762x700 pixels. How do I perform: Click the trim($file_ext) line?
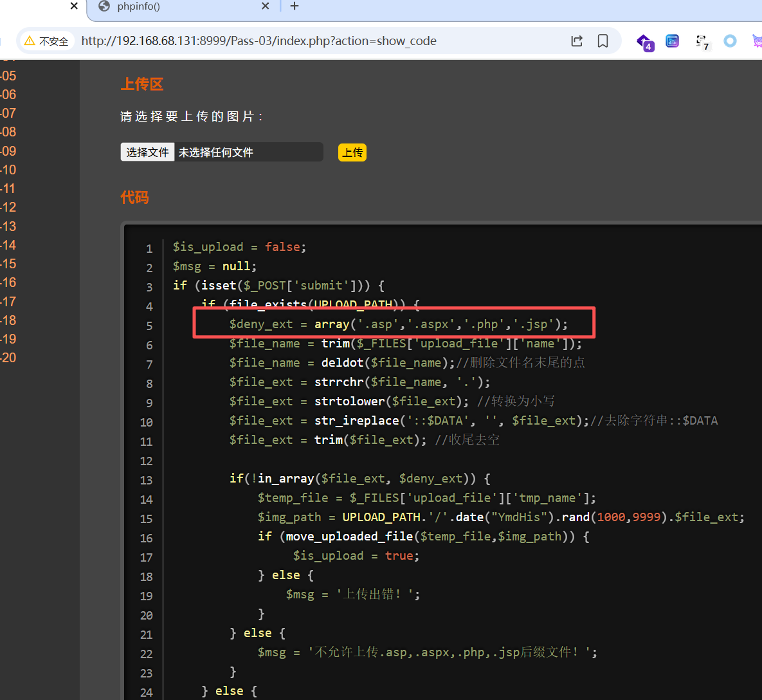tap(365, 440)
